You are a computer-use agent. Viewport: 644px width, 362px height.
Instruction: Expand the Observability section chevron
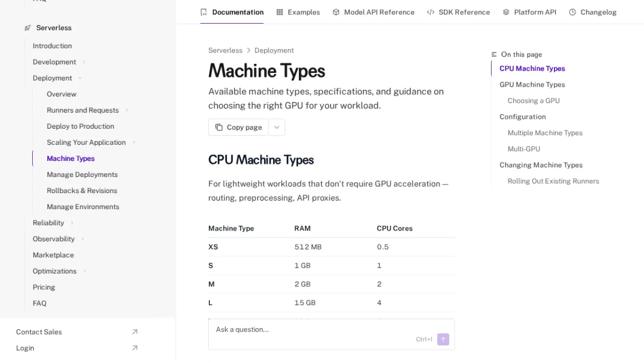click(x=83, y=239)
